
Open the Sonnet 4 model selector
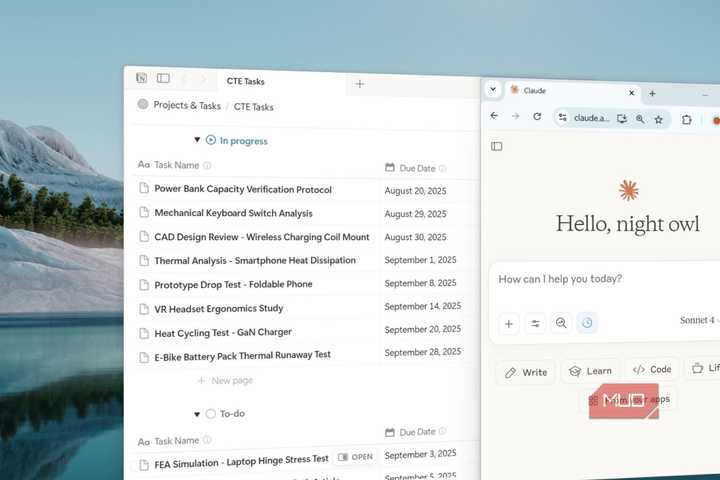698,320
